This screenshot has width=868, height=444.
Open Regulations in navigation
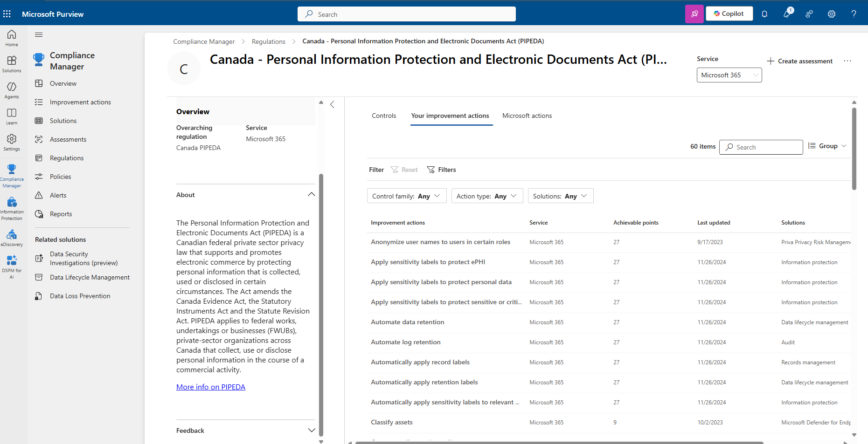tap(67, 158)
